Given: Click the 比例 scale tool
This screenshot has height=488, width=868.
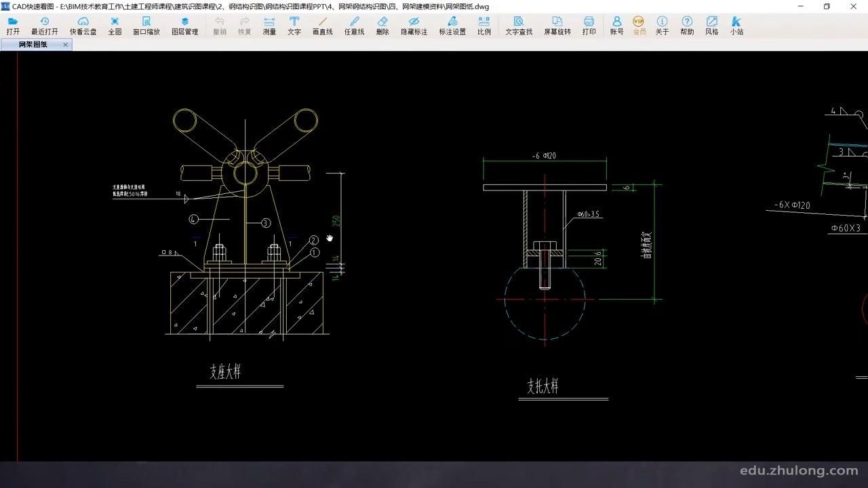Looking at the screenshot, I should (484, 26).
